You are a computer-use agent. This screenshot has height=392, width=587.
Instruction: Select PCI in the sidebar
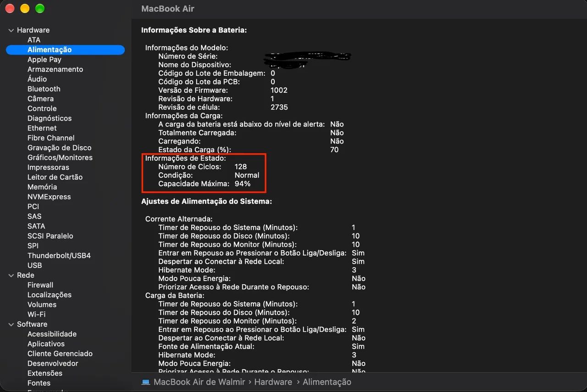point(33,207)
